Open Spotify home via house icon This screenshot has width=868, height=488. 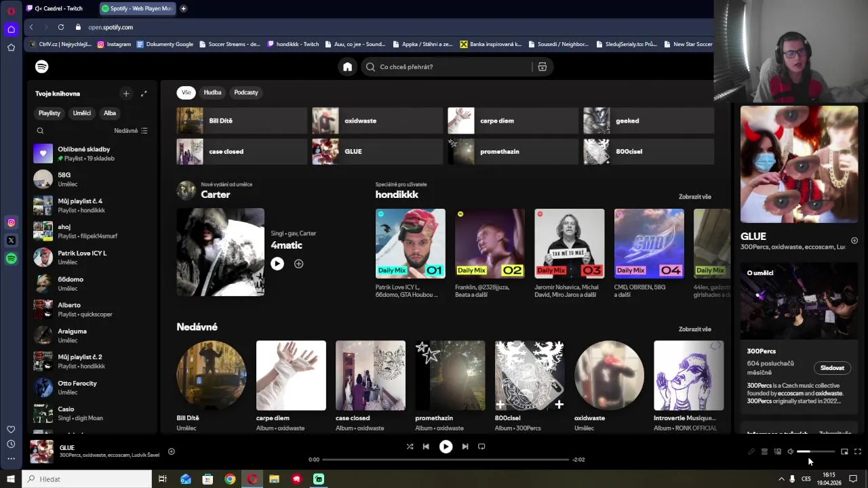coord(347,66)
